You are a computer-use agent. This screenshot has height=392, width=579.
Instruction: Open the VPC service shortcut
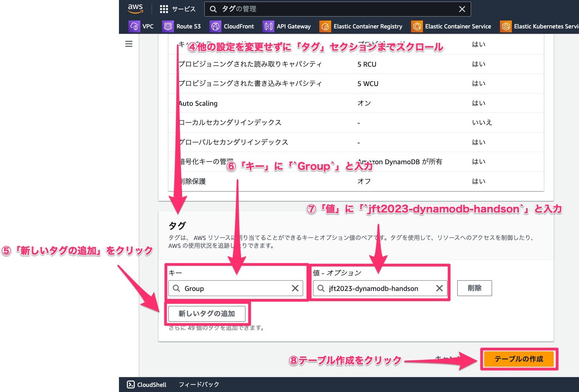(x=141, y=26)
